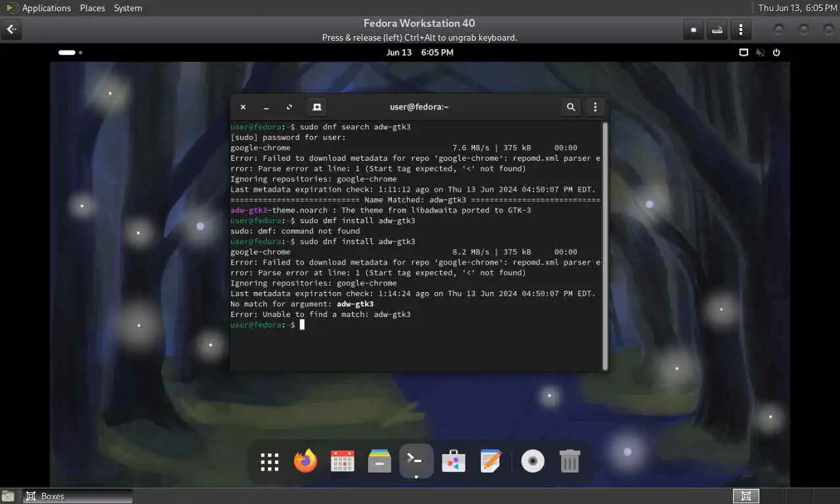Open the terminal three-dot main menu
Image resolution: width=840 pixels, height=504 pixels.
click(595, 107)
